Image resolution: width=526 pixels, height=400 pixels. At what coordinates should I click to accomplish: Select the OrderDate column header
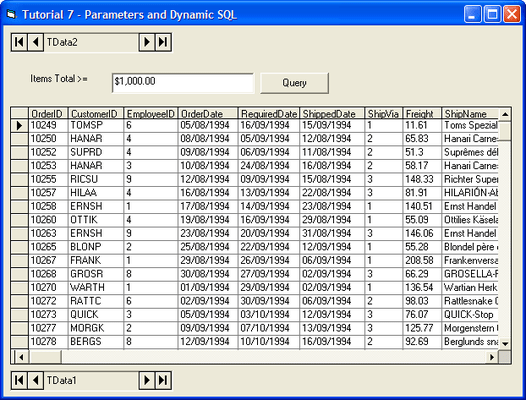(x=208, y=113)
